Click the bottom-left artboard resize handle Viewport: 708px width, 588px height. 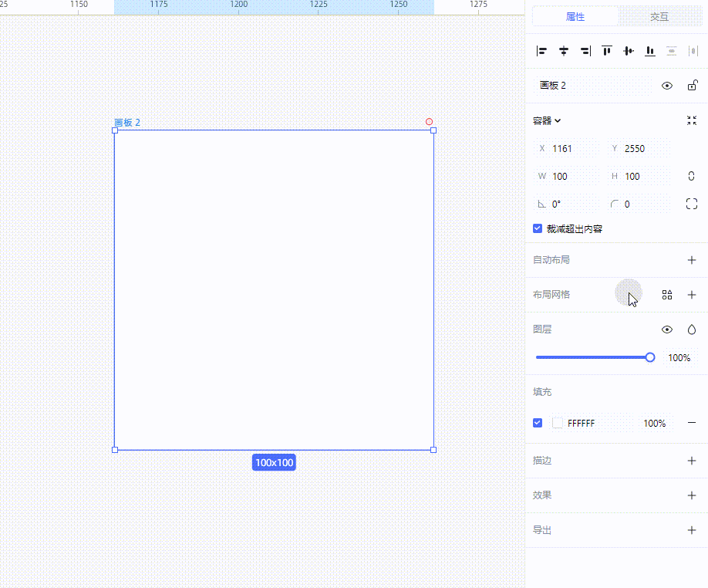click(x=115, y=450)
